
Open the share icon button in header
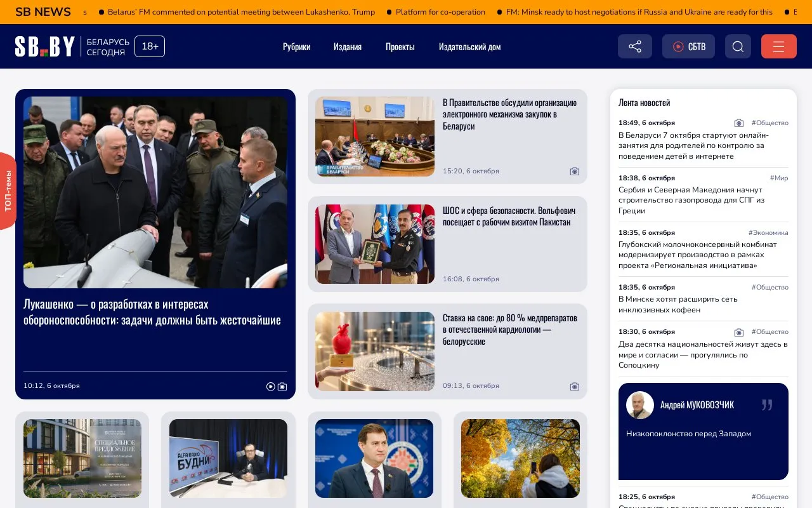click(x=635, y=46)
